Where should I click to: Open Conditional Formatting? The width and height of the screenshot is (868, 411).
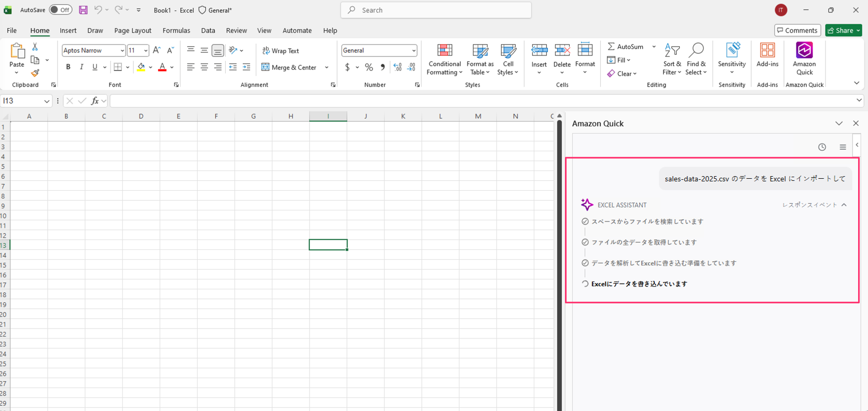click(445, 59)
